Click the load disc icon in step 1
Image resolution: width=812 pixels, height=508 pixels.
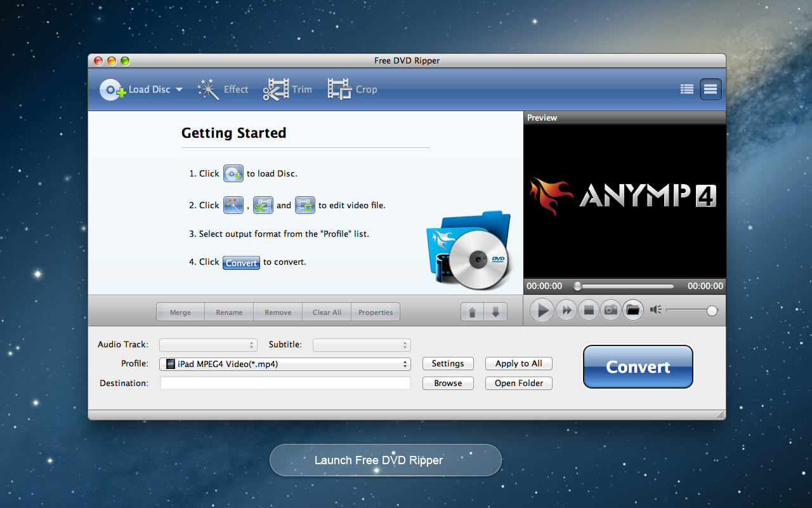[233, 173]
